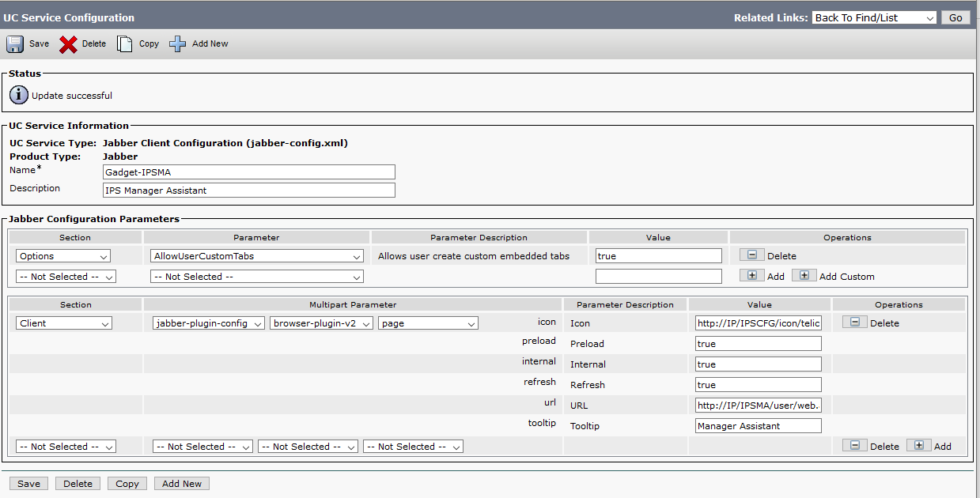Open the page multipart parameter dropdown
The height and width of the screenshot is (498, 980).
point(428,323)
